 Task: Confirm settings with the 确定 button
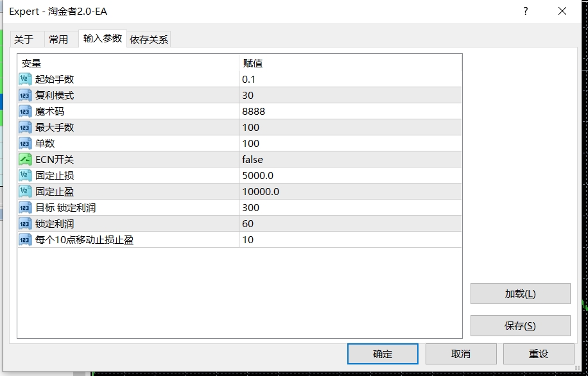tap(383, 354)
